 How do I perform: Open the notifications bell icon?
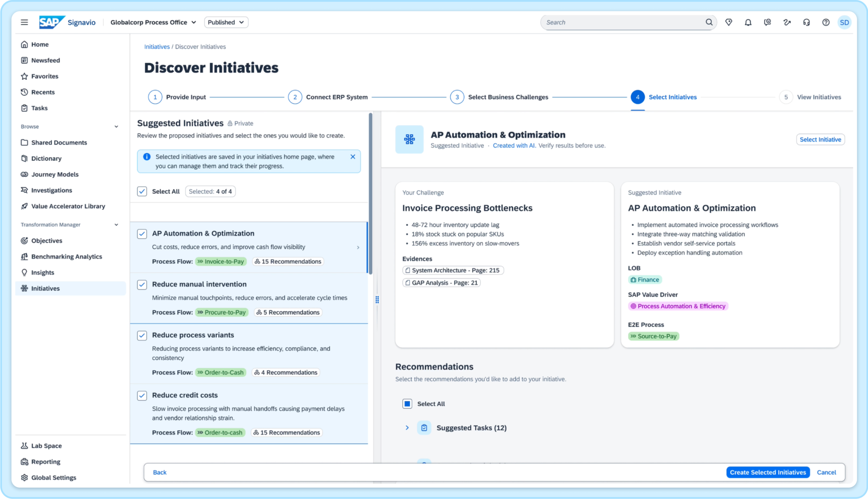pyautogui.click(x=748, y=22)
